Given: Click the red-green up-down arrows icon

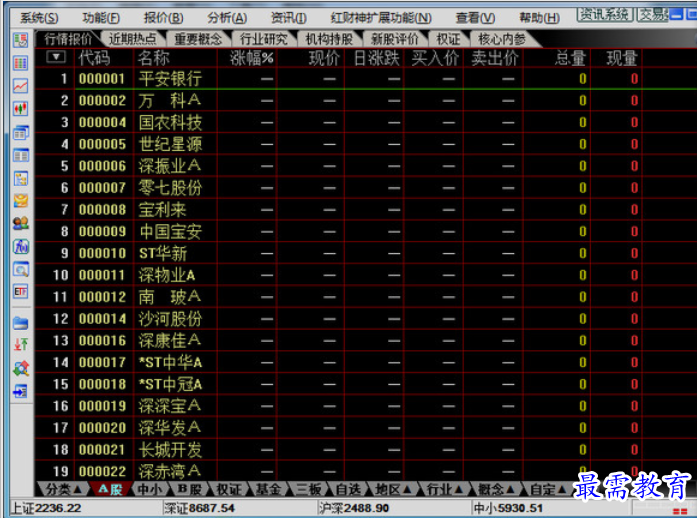Looking at the screenshot, I should pyautogui.click(x=20, y=345).
